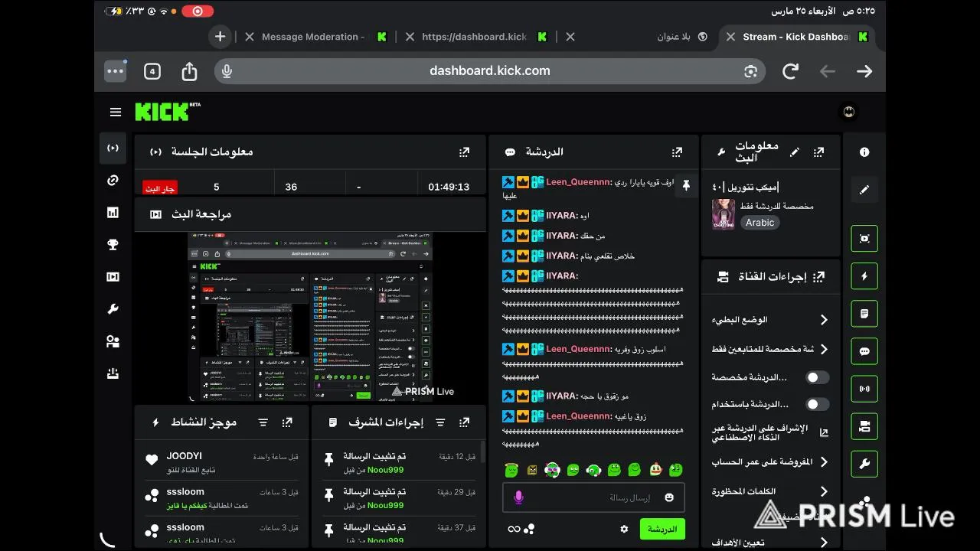Screen dimensions: 980x551
Task: Toggle the document mod-actions widget in right sidebar
Action: coord(864,314)
